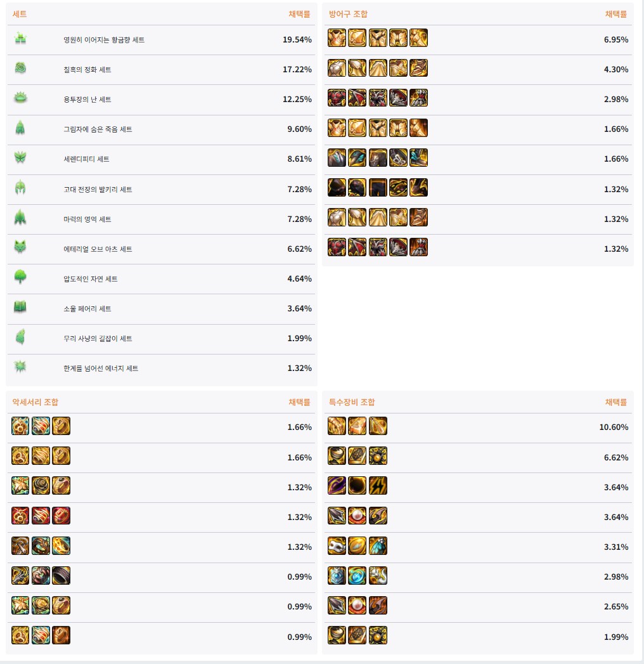Image resolution: width=644 pixels, height=664 pixels.
Task: Click the white mask icon in the 3.31% row
Action: pyautogui.click(x=337, y=546)
